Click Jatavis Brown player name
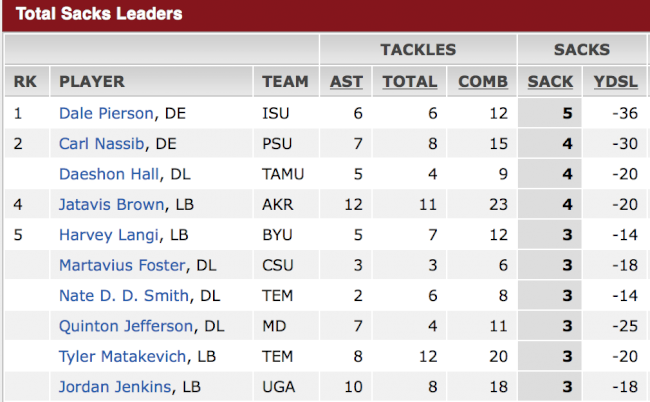The height and width of the screenshot is (402, 650). pos(112,204)
